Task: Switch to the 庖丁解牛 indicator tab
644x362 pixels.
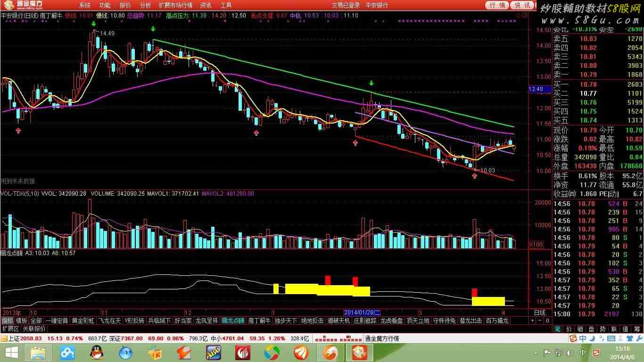Action: click(x=259, y=321)
